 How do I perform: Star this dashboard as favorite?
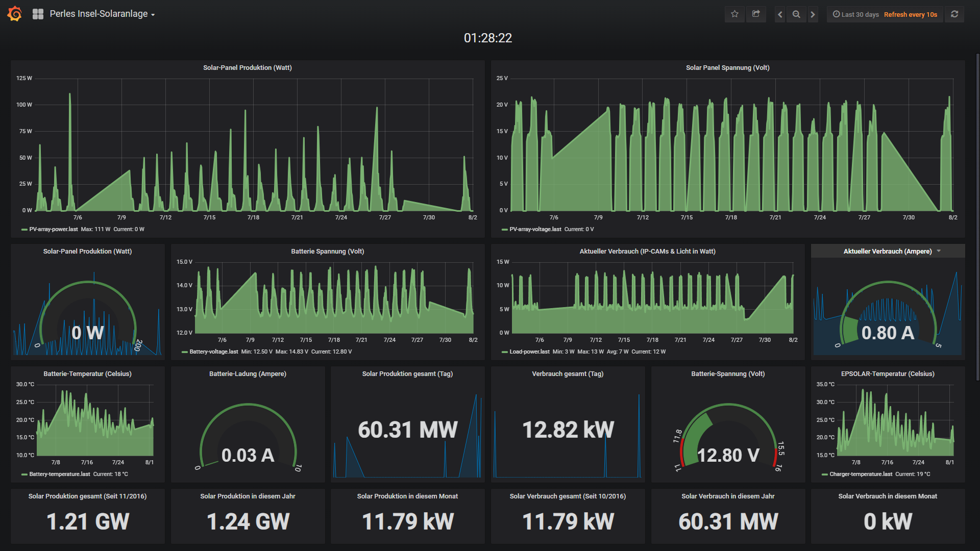(734, 14)
